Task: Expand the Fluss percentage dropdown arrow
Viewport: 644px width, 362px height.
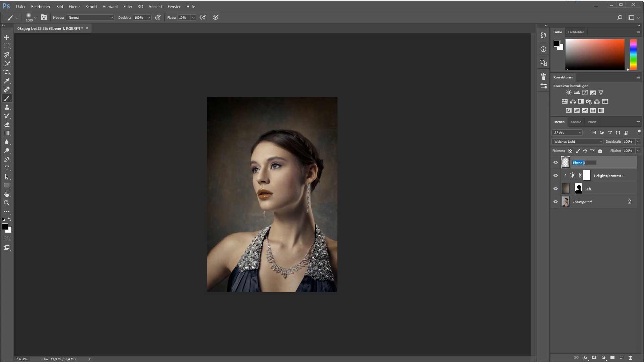Action: [193, 17]
